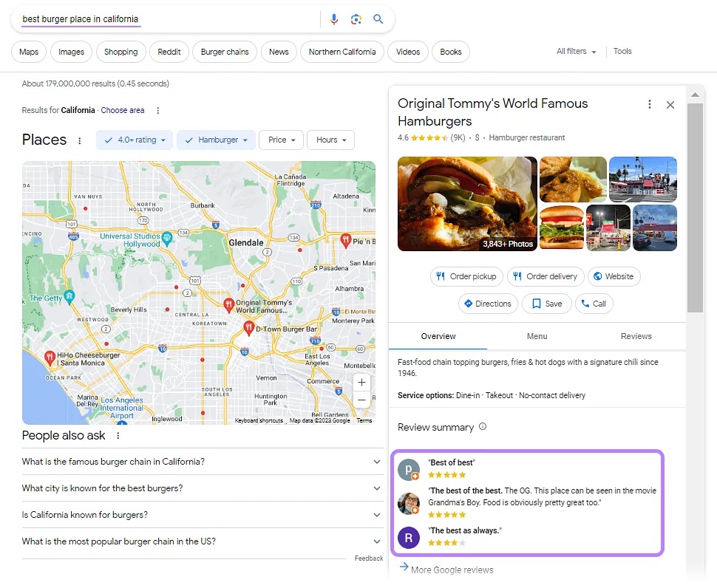Zoom in on the map
Viewport: 717px width, 588px height.
click(361, 383)
